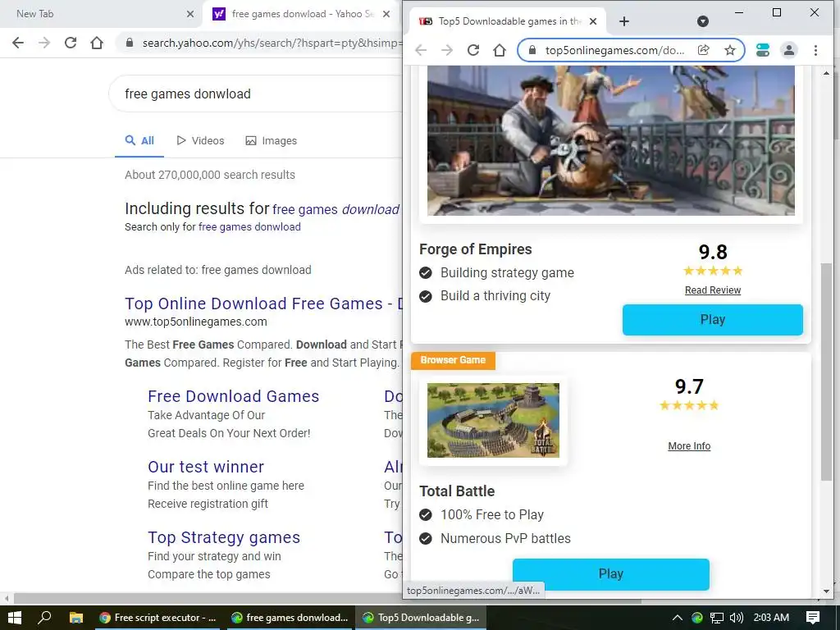Image resolution: width=840 pixels, height=630 pixels.
Task: Select the Top5 Downloadable games tab
Action: pyautogui.click(x=509, y=21)
